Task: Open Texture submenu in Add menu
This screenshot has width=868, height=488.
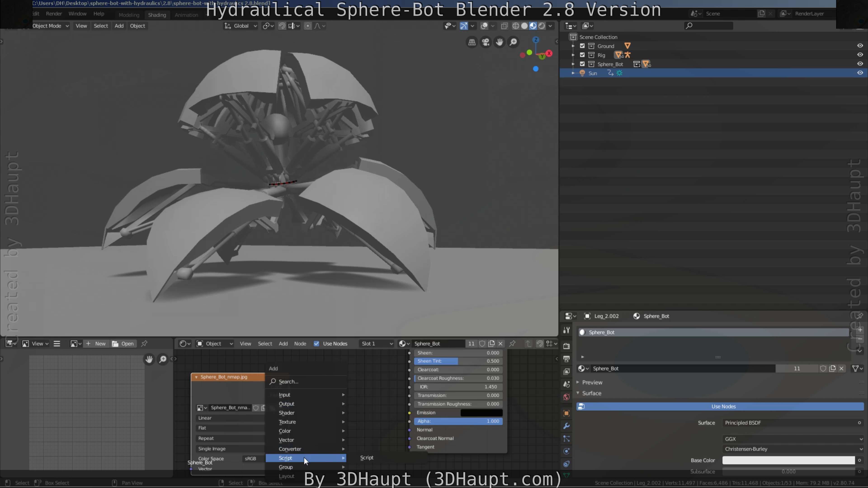Action: point(306,422)
